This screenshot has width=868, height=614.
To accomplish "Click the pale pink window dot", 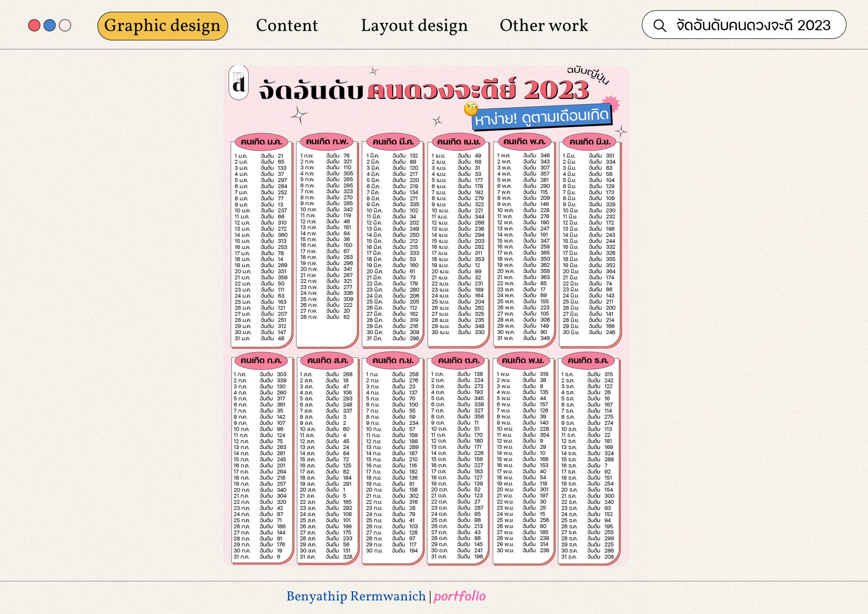I will (65, 26).
